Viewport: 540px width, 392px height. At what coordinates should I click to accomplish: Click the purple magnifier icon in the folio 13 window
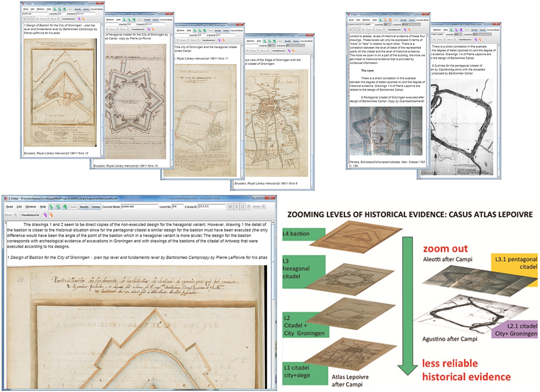point(79,19)
